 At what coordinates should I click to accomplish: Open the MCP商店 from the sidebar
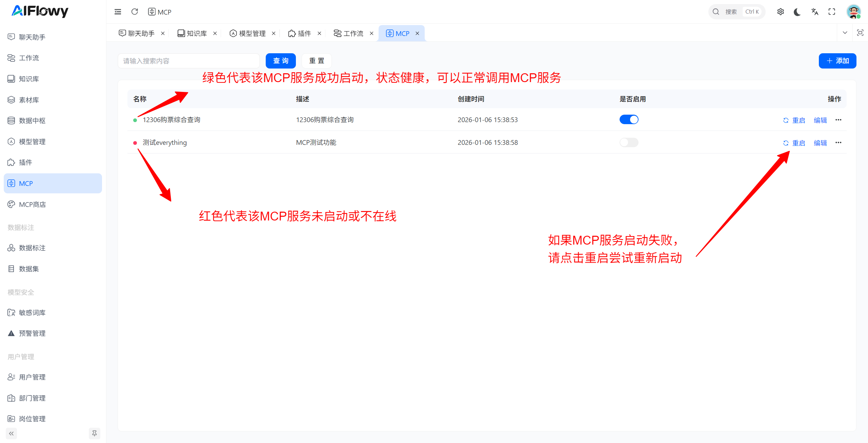(32, 204)
